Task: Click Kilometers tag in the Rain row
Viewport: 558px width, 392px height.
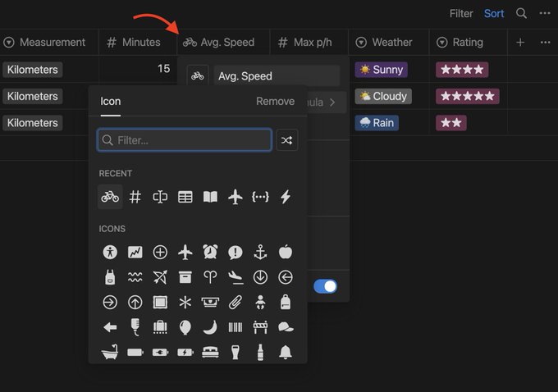Action: (x=33, y=123)
